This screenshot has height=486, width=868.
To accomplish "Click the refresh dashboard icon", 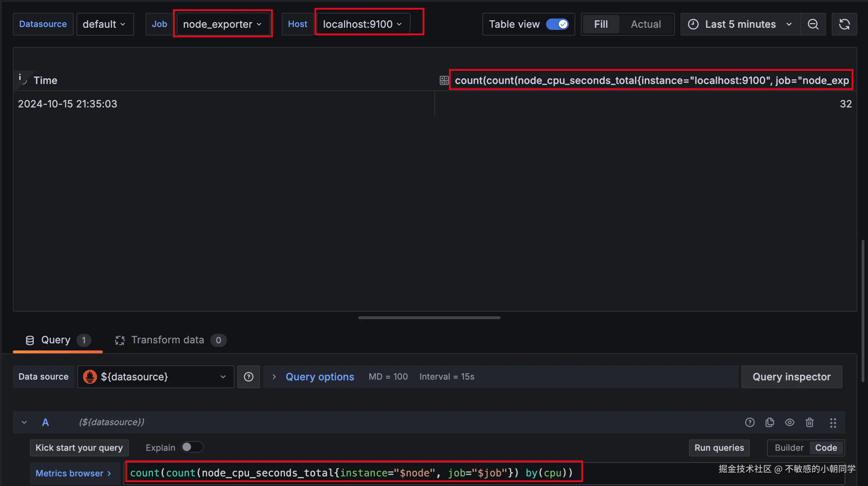I will click(844, 24).
